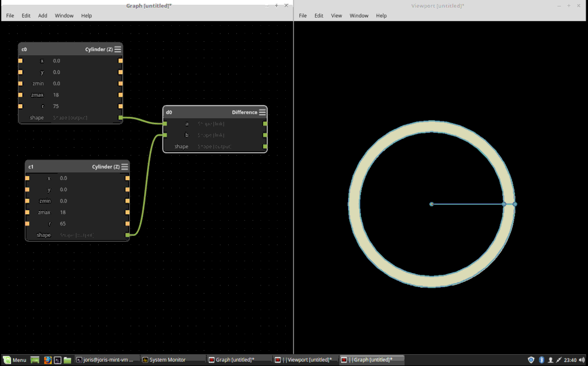Click d0 'a' right-side output port
Viewport: 588px width, 366px height.
point(265,124)
